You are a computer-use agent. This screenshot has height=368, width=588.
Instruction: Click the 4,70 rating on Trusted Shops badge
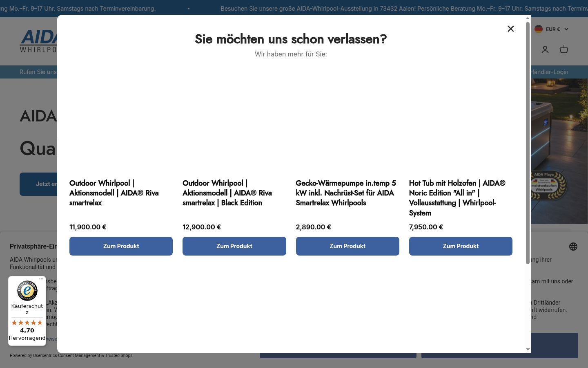tap(27, 330)
